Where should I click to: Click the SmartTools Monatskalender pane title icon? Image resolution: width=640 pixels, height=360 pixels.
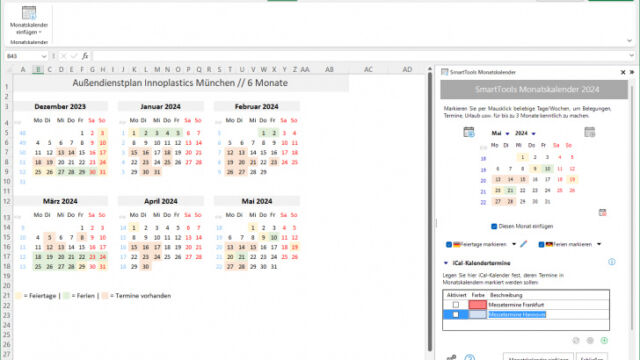(444, 72)
